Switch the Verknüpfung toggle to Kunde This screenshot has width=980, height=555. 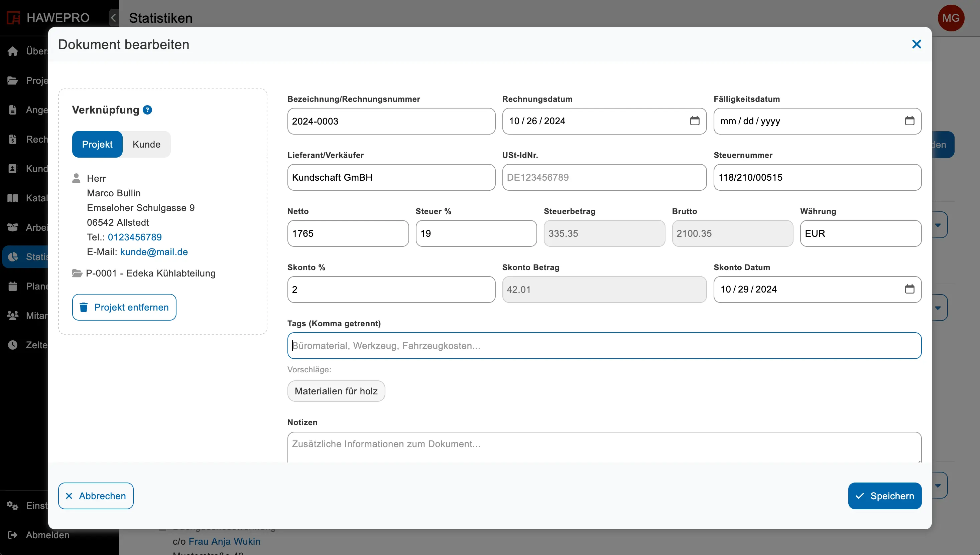(x=146, y=144)
